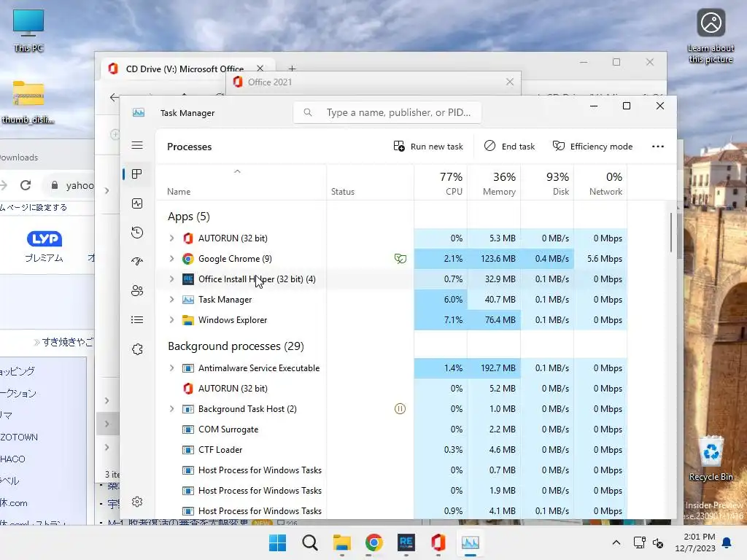Click Run new task button
Image resolution: width=747 pixels, height=560 pixels.
[428, 146]
